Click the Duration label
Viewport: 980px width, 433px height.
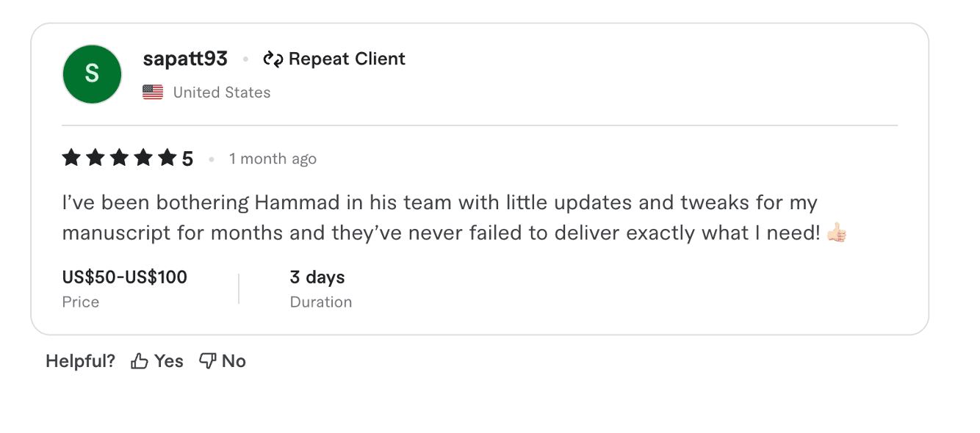click(321, 302)
